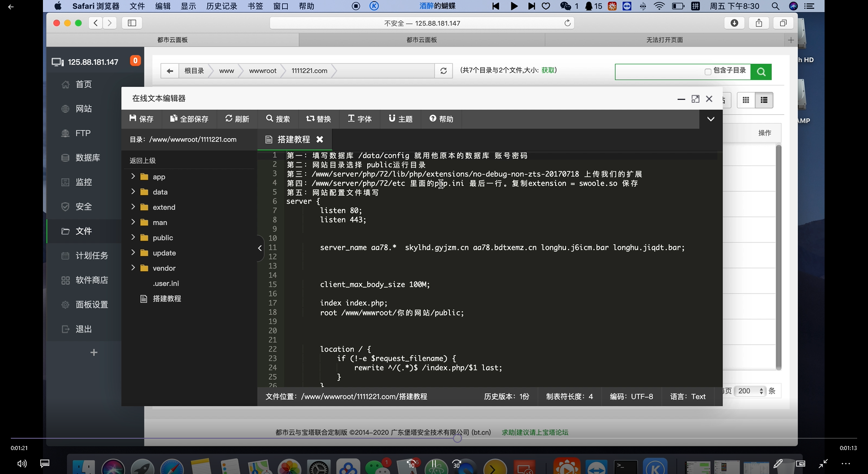Screen dimensions: 868x474
Task: Open the Database menu in sidebar
Action: (x=87, y=158)
